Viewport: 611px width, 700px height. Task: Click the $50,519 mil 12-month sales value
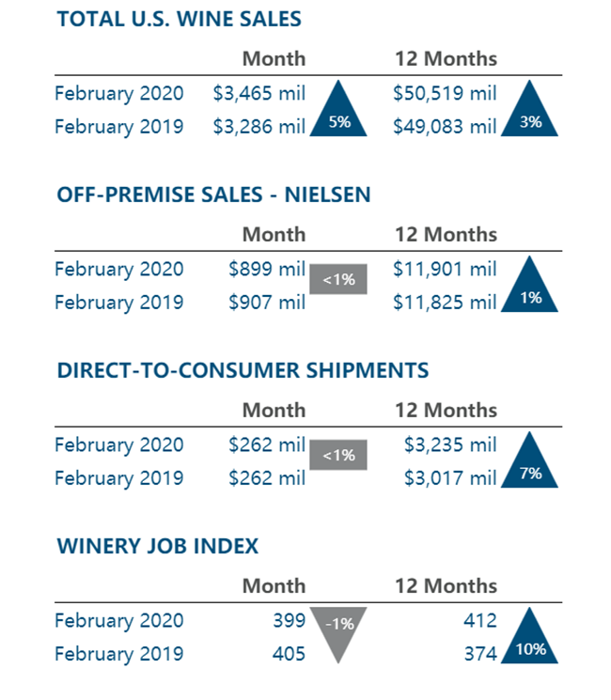pyautogui.click(x=445, y=93)
